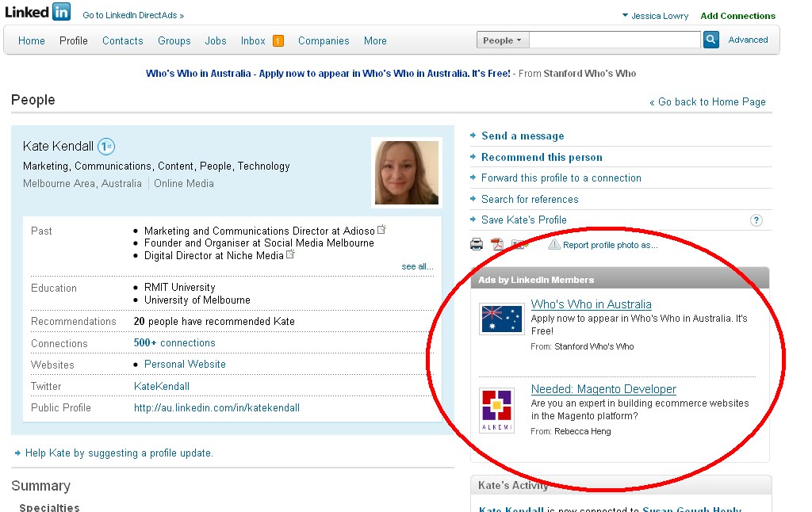Open Who's Who in Australia ad title
The width and height of the screenshot is (812, 512).
(592, 304)
